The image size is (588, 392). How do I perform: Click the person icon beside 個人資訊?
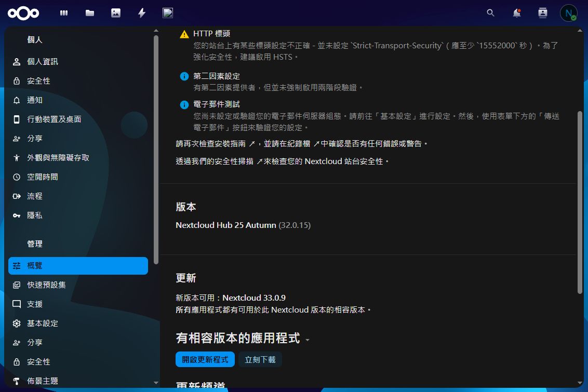pyautogui.click(x=17, y=62)
